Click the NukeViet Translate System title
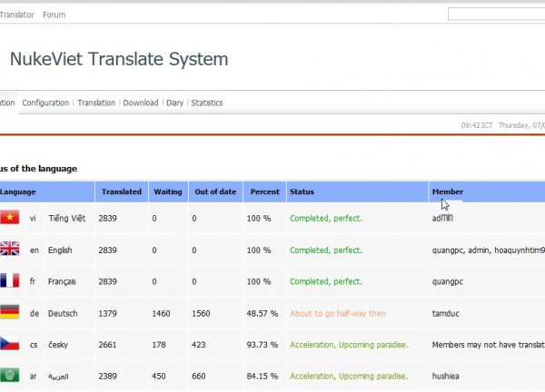The height and width of the screenshot is (392, 545). click(119, 59)
